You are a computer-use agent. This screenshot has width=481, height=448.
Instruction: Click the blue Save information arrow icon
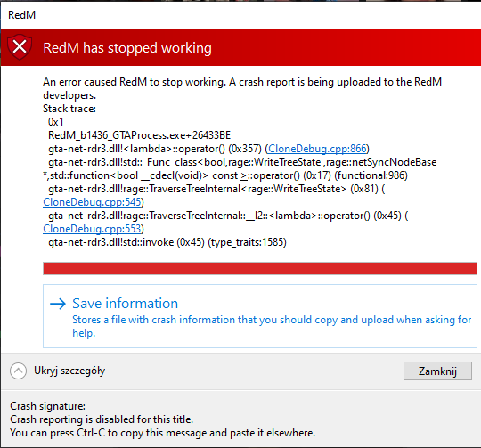58,304
